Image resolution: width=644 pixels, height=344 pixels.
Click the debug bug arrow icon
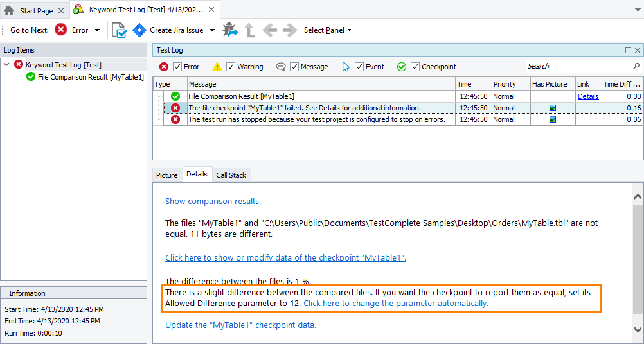[229, 30]
